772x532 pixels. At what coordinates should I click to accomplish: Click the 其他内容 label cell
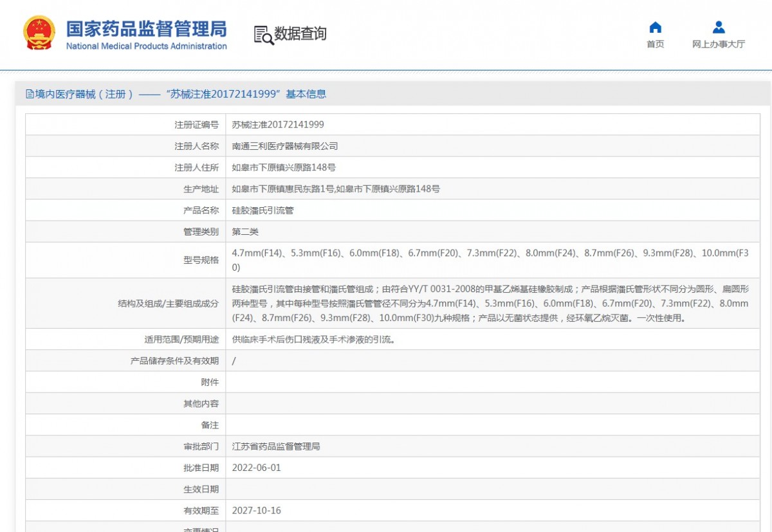tap(125, 403)
